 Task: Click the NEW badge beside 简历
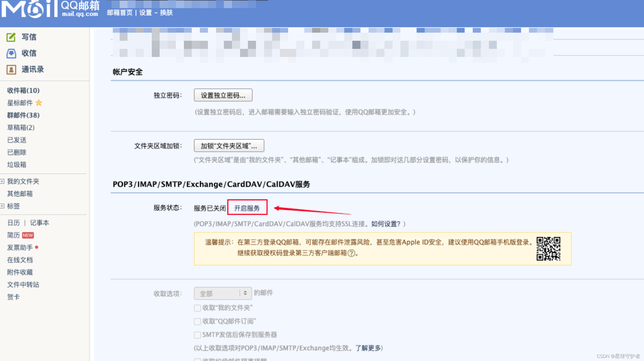(x=28, y=235)
